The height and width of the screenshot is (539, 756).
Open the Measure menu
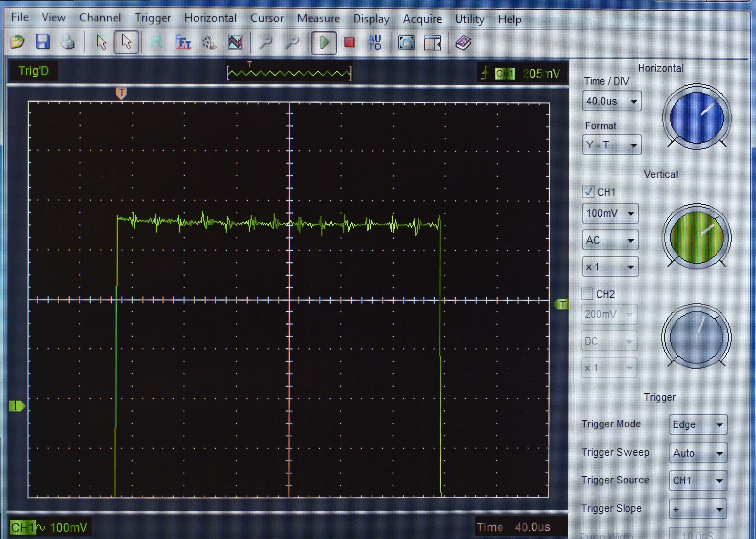point(318,19)
